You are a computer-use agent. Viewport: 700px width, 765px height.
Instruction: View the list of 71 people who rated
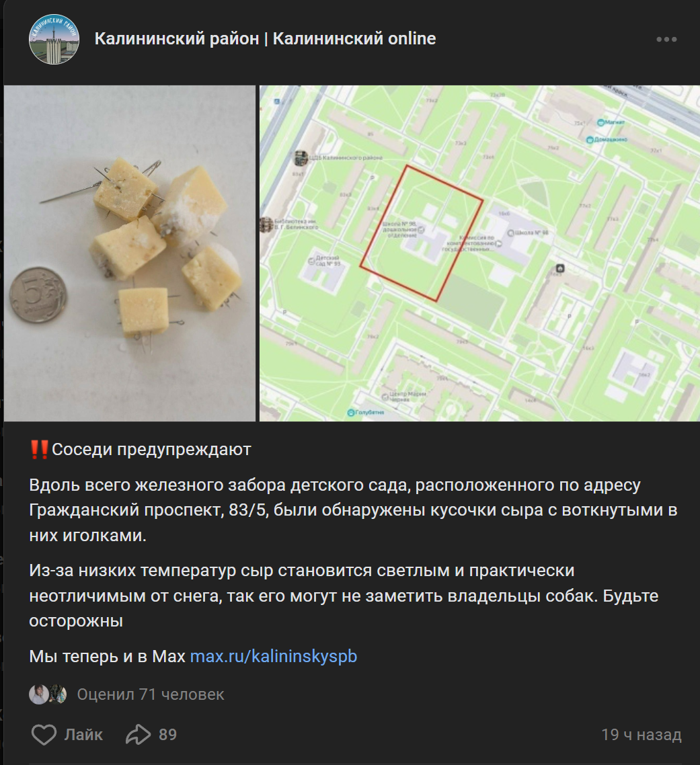[x=151, y=694]
